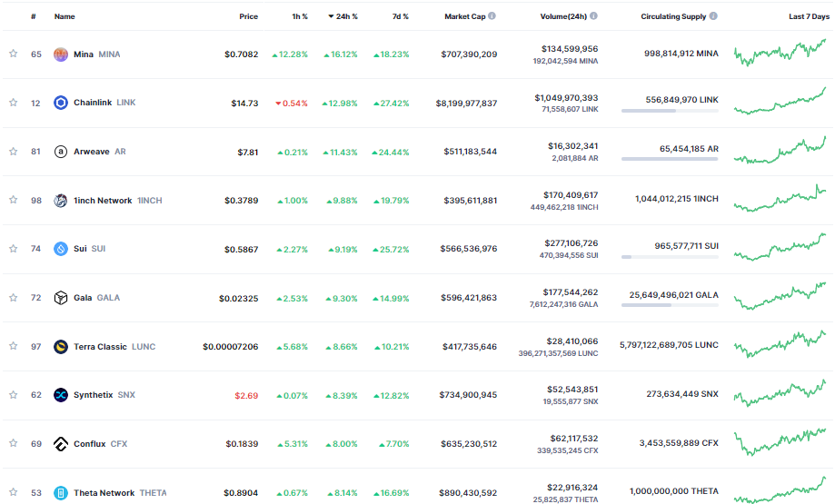This screenshot has height=504, width=835.
Task: Sort by the # rank column
Action: point(34,16)
